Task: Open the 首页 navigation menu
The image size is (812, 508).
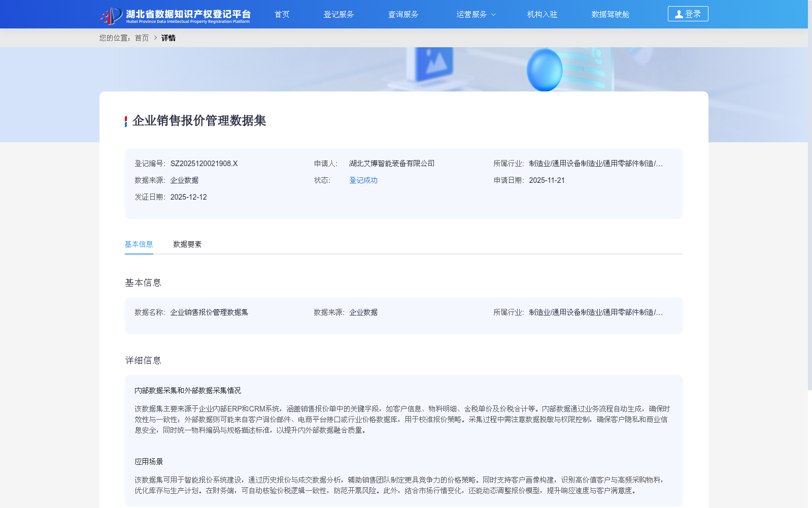Action: pos(282,14)
